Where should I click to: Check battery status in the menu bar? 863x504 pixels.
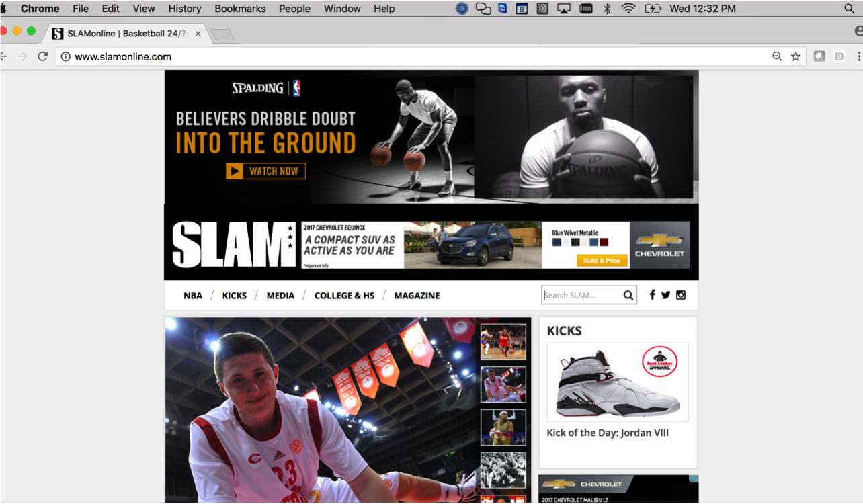tap(653, 9)
